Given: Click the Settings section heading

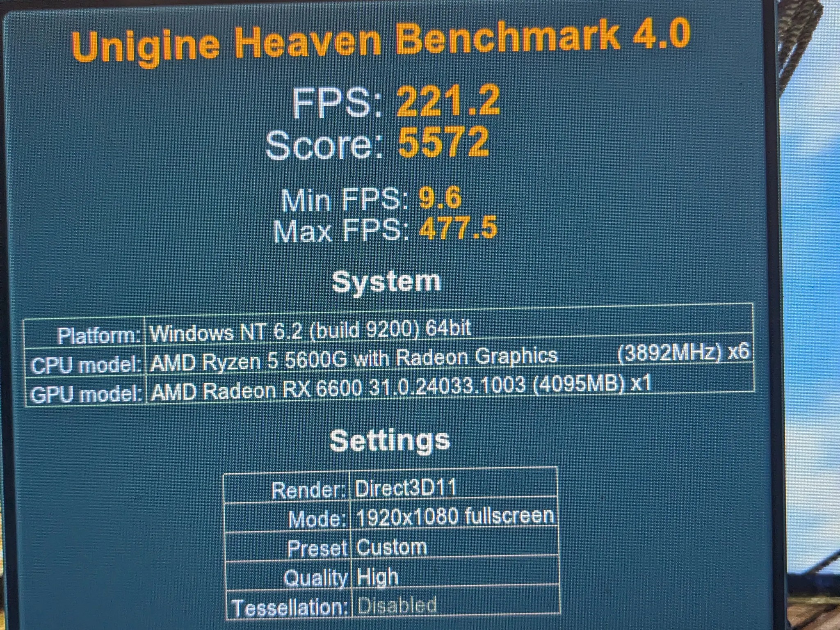Looking at the screenshot, I should pyautogui.click(x=390, y=440).
